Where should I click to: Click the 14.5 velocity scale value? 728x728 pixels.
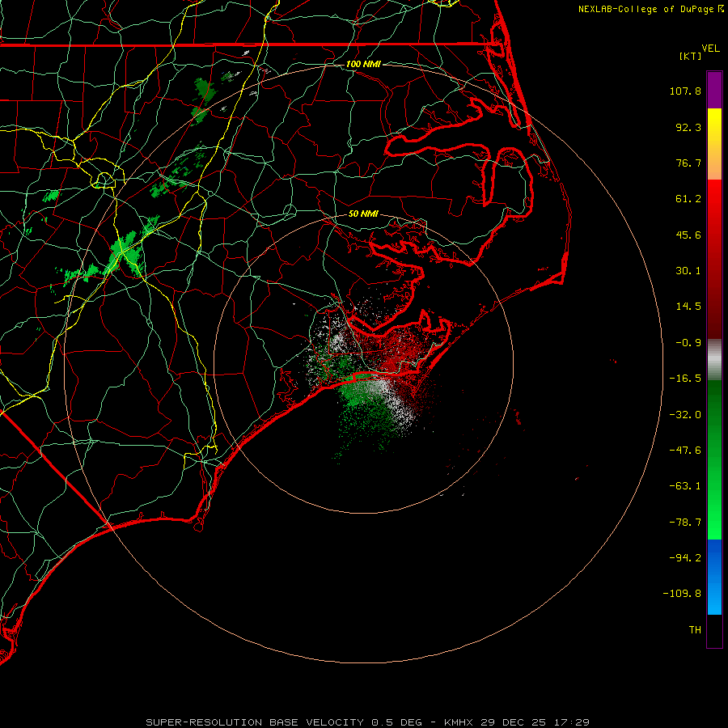pyautogui.click(x=688, y=307)
